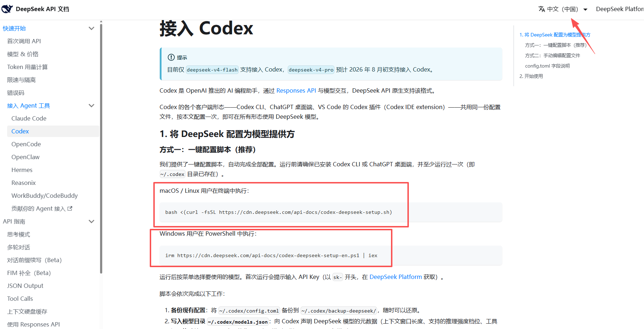
Task: Open the 多轮对话 page
Action: 19,247
